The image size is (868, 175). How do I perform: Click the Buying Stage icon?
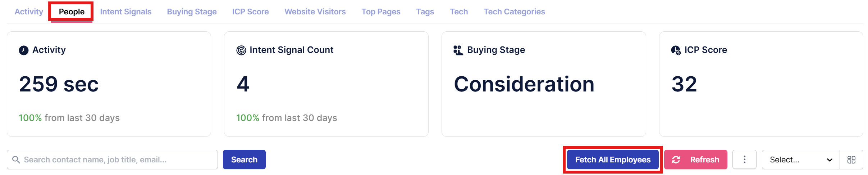(458, 50)
